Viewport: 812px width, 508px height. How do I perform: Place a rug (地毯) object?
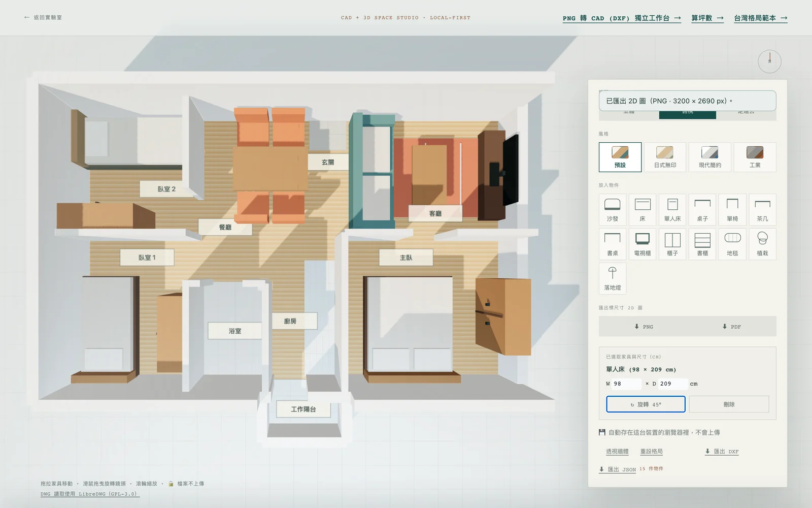click(732, 244)
